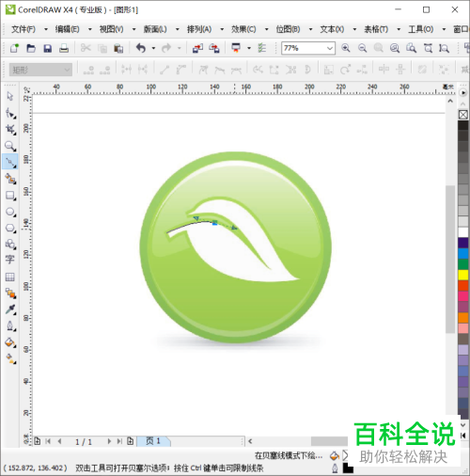Pick the green color swatch
The height and width of the screenshot is (476, 470).
pyautogui.click(x=462, y=264)
